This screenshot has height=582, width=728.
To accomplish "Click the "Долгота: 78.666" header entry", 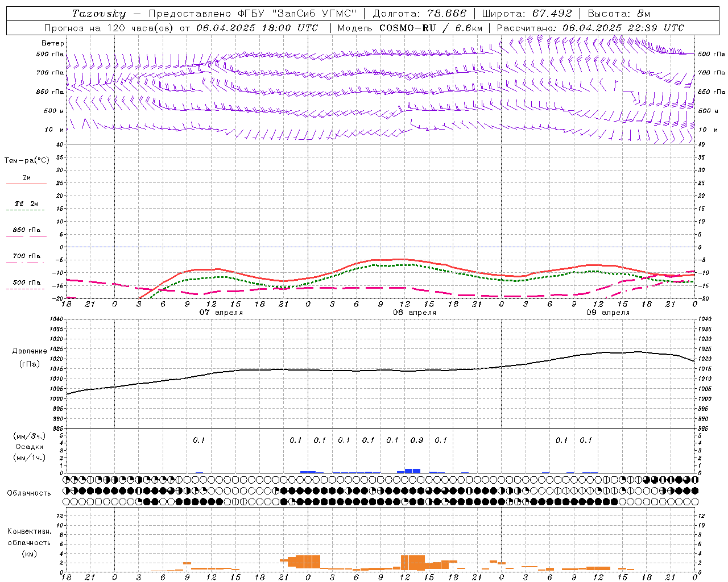I will (419, 14).
